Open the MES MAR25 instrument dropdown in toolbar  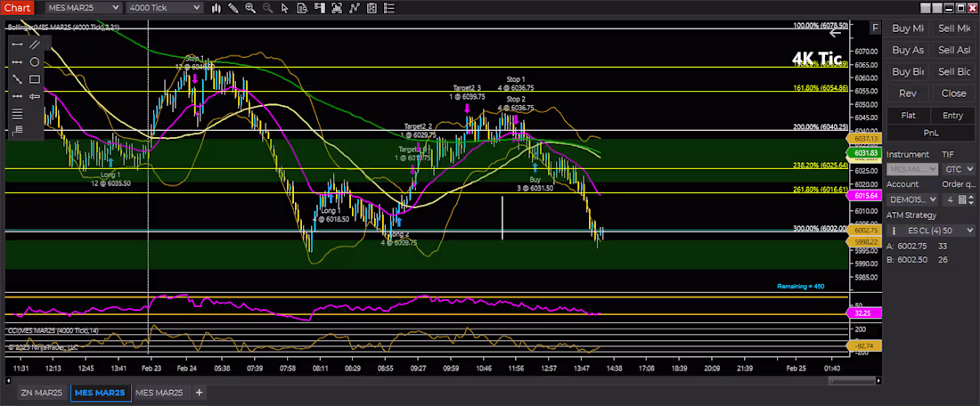[x=83, y=7]
